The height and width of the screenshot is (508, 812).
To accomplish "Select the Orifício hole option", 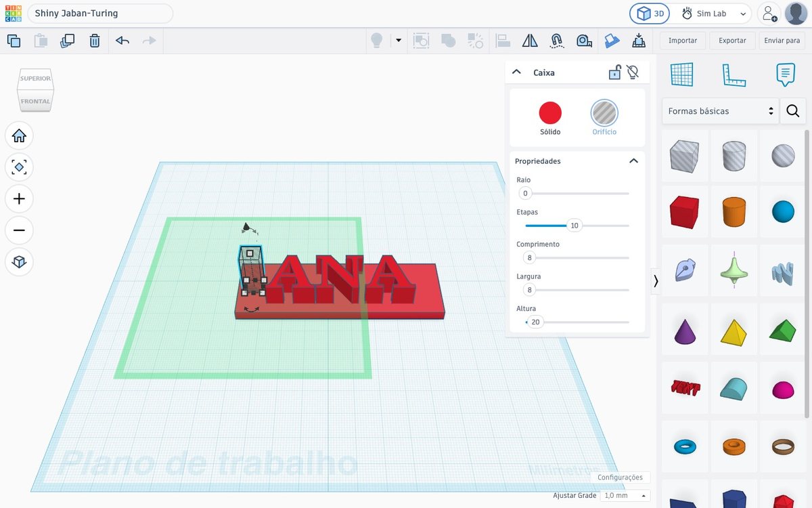I will click(604, 112).
